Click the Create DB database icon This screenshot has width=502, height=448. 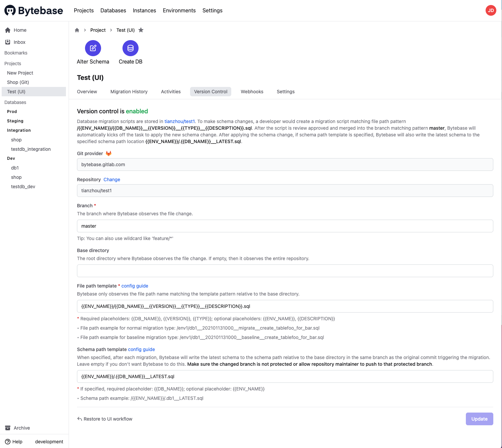[x=131, y=48]
